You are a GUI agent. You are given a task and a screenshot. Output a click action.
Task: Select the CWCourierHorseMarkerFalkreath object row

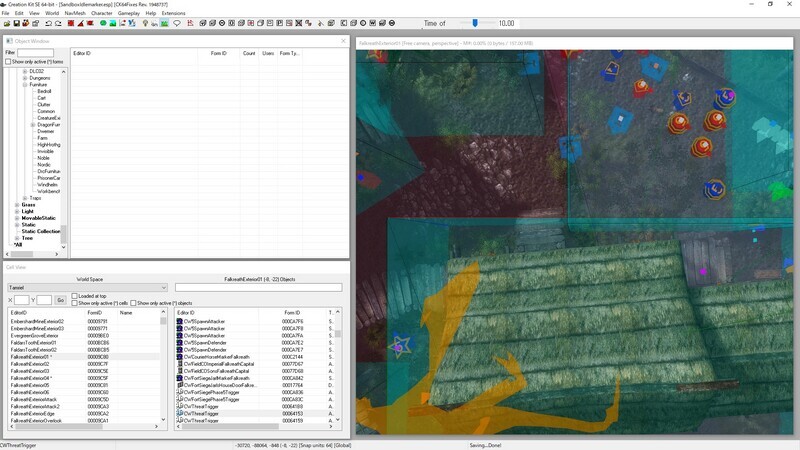254,357
